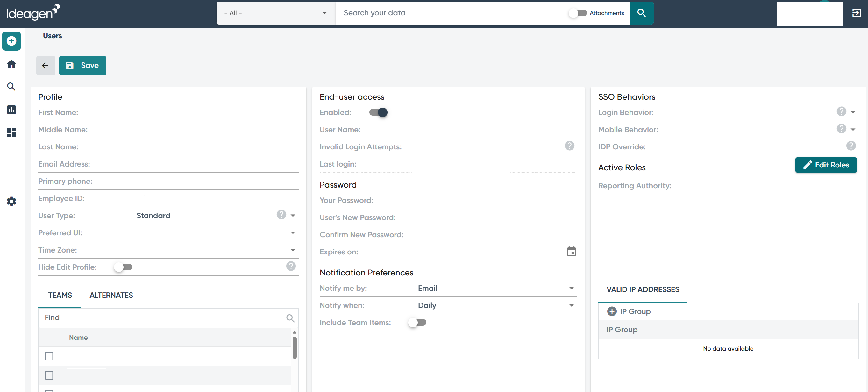Click the Primary phone field
868x392 pixels.
pyautogui.click(x=168, y=181)
